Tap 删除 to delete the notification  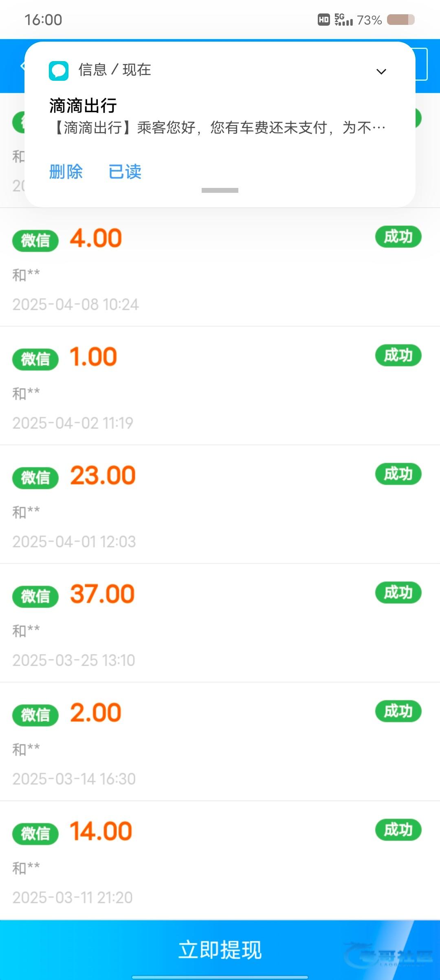pyautogui.click(x=66, y=172)
